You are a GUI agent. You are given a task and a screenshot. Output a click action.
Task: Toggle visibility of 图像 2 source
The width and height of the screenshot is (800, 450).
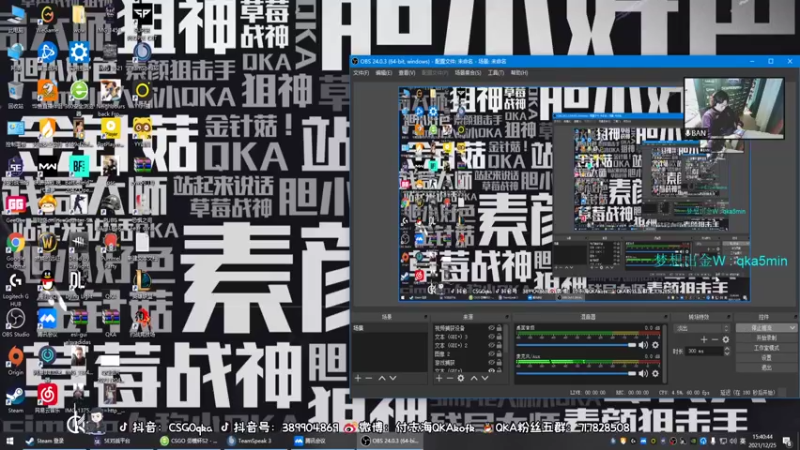[491, 354]
